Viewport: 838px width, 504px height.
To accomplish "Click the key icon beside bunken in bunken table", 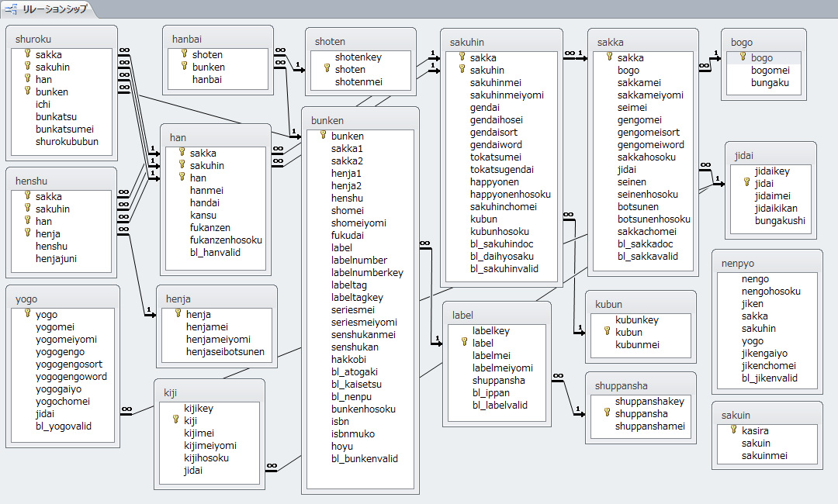I will [324, 136].
